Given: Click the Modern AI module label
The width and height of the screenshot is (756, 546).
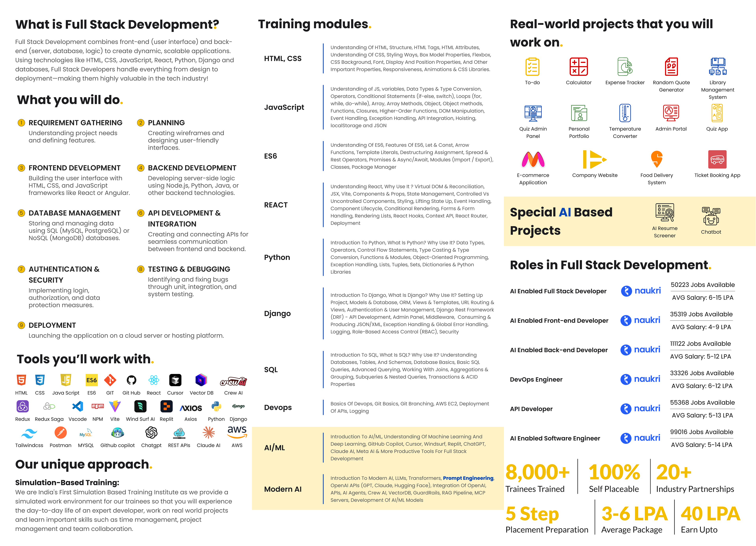Looking at the screenshot, I should point(282,489).
